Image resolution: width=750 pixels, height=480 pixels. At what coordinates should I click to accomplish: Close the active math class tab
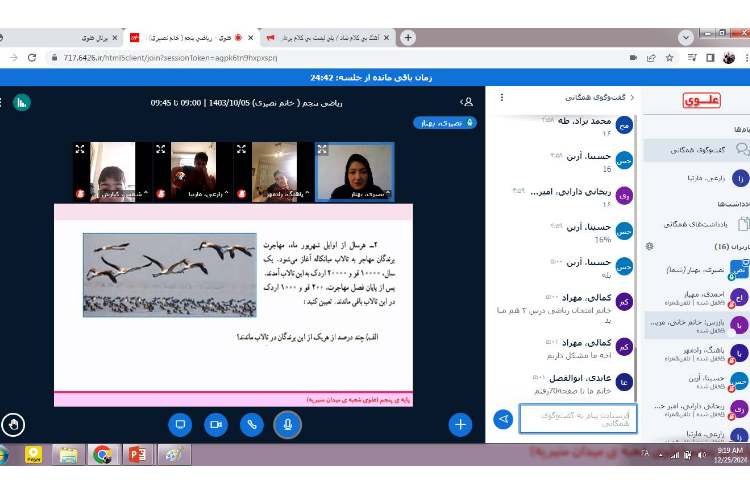point(250,38)
